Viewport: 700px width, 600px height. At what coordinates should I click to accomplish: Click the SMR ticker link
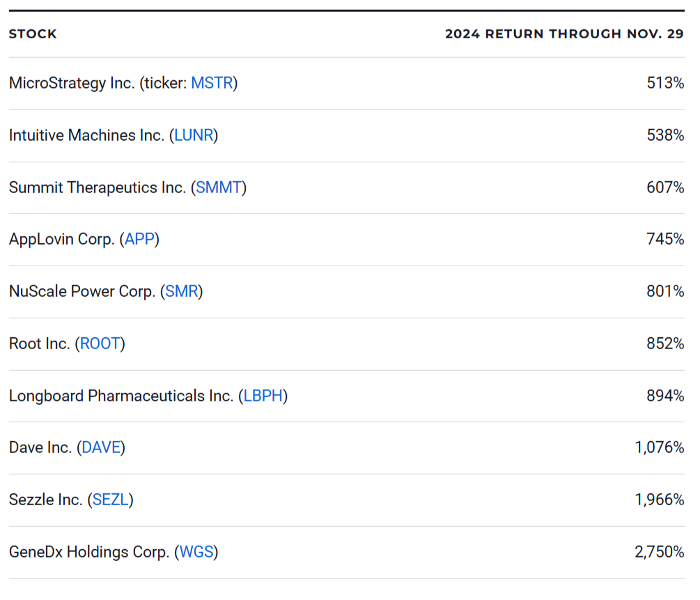tap(182, 291)
